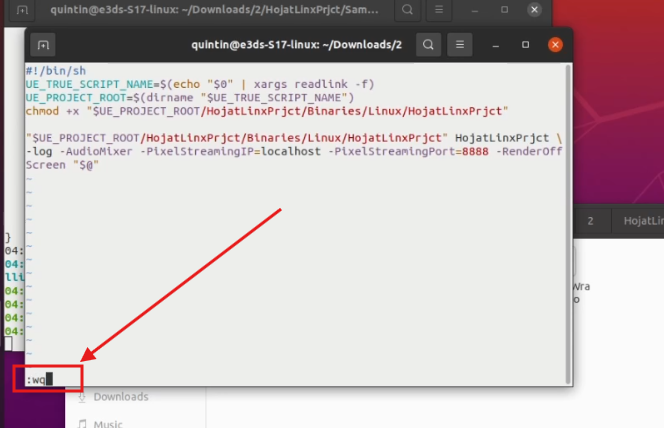Open Downloads in the file manager sidebar
The width and height of the screenshot is (664, 428).
click(x=120, y=397)
